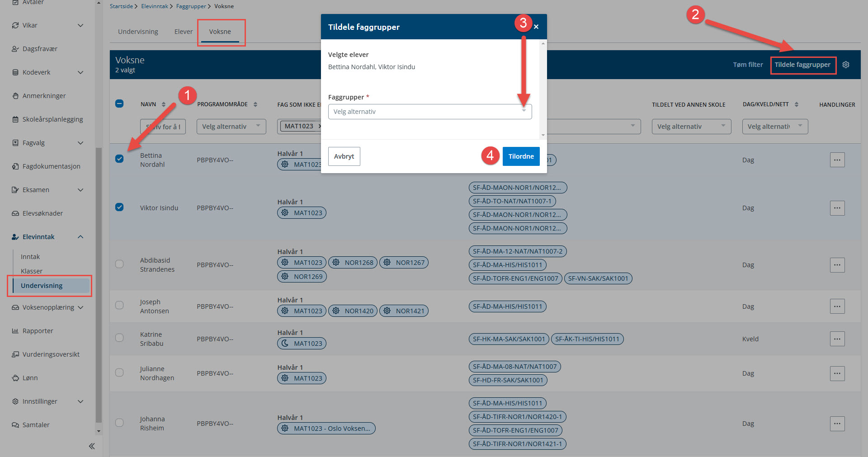Open the Dag/Kveld/Nett filter dropdown
This screenshot has height=457, width=868.
tap(775, 127)
